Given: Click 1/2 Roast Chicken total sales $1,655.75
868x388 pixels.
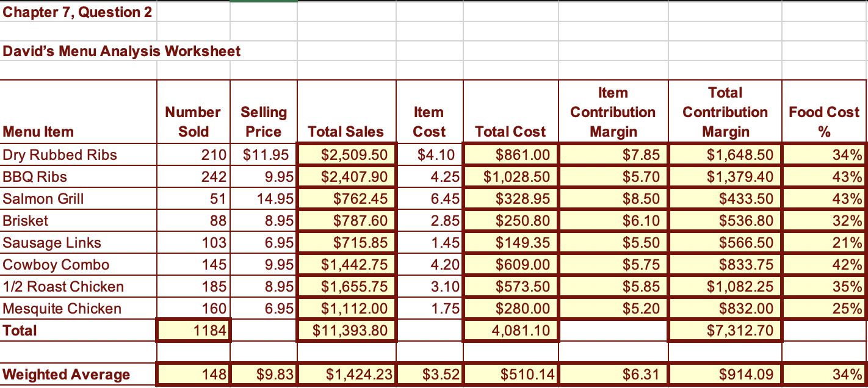Looking at the screenshot, I should click(347, 286).
